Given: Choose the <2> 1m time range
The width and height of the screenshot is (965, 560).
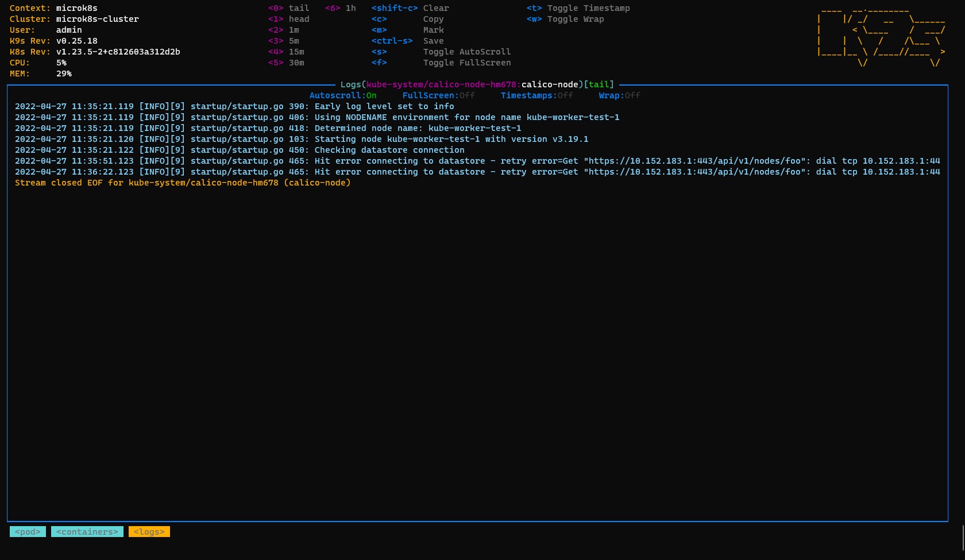Looking at the screenshot, I should (x=284, y=30).
